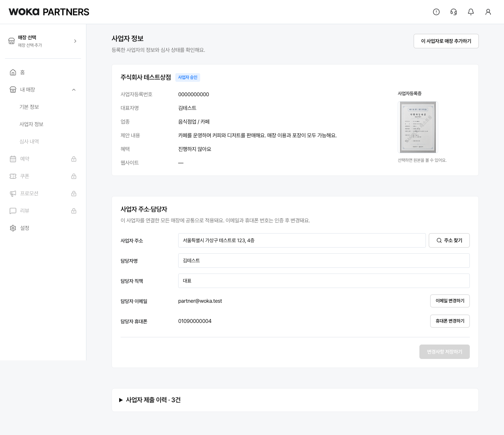Screen dimensions: 504x435
Task: Open the 사업자등록증 document thumbnail
Action: click(x=418, y=127)
